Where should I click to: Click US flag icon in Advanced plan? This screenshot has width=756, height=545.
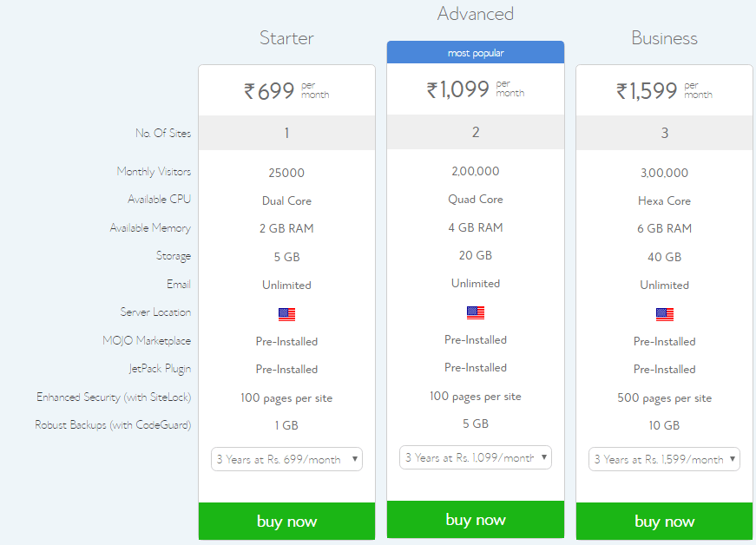[476, 312]
